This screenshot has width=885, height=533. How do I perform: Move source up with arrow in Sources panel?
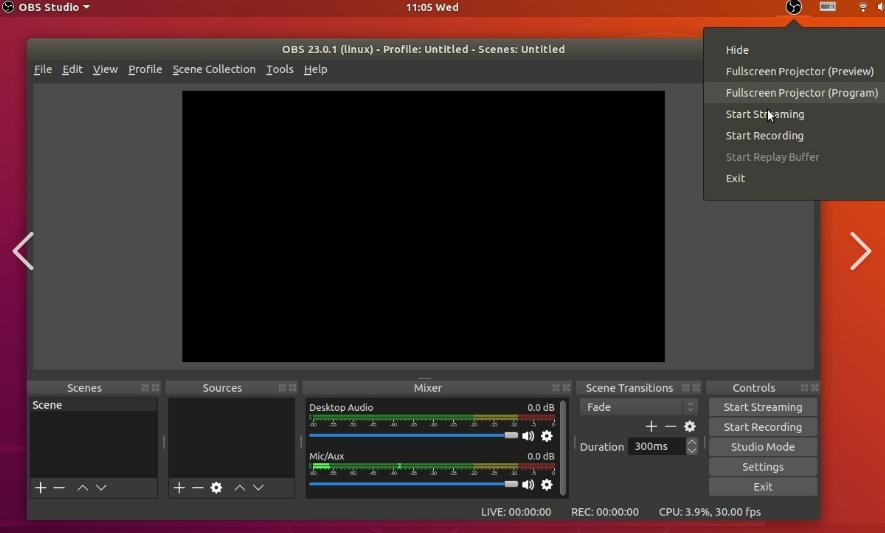pos(240,488)
